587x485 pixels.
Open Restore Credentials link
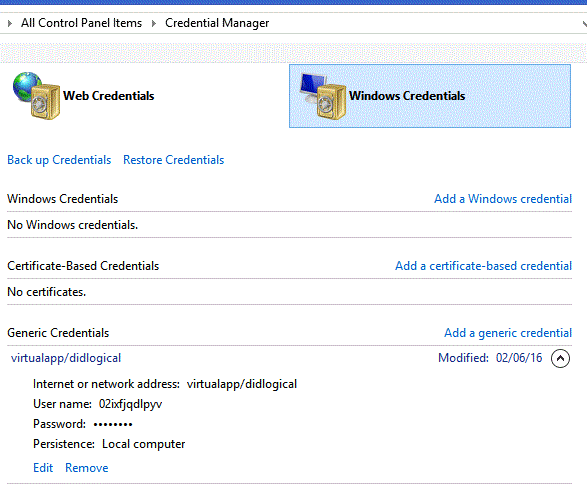click(174, 160)
